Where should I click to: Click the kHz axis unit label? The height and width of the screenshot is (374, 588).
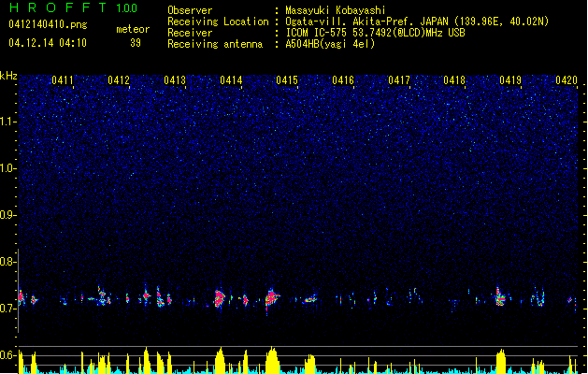point(8,76)
